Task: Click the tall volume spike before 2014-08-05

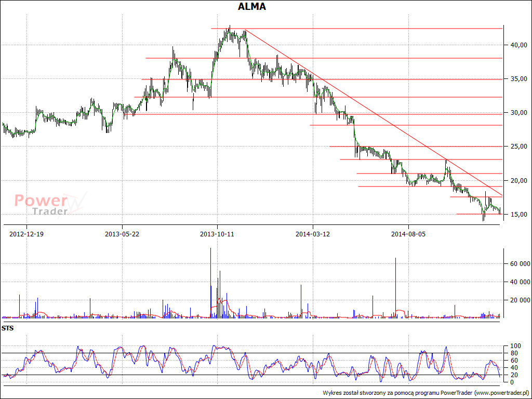Action: pos(395,288)
